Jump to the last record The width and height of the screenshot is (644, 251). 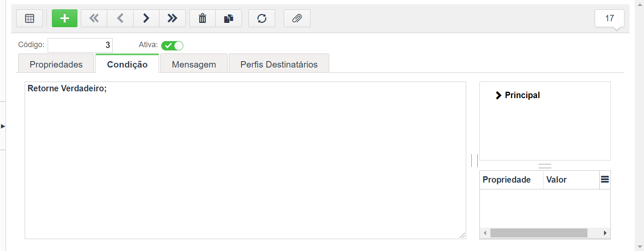pyautogui.click(x=173, y=18)
